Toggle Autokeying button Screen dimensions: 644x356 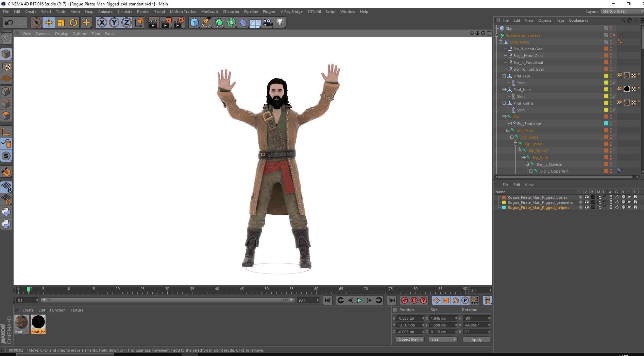[414, 300]
